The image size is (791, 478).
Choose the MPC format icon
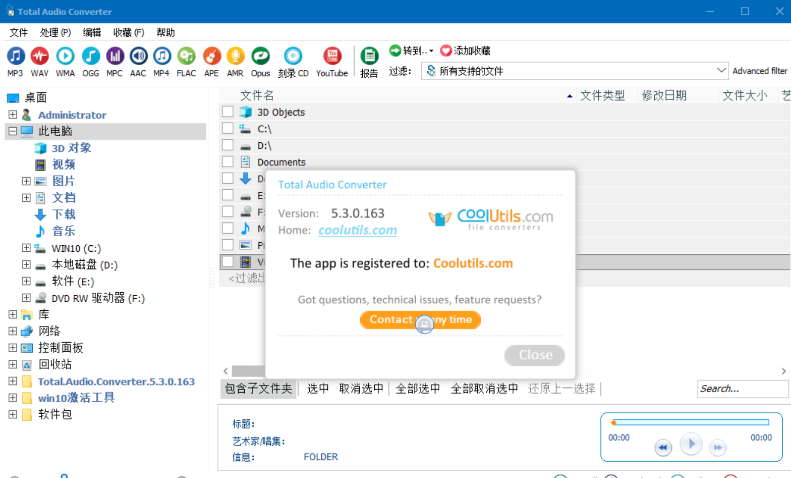(115, 56)
